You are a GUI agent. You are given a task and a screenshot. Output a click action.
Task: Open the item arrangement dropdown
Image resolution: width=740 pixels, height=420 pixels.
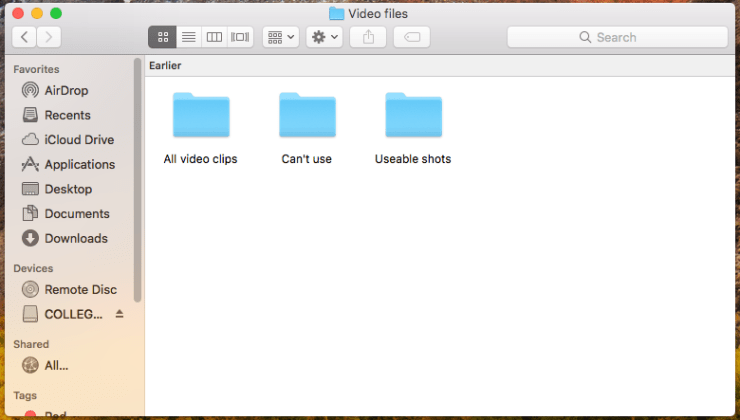tap(281, 37)
